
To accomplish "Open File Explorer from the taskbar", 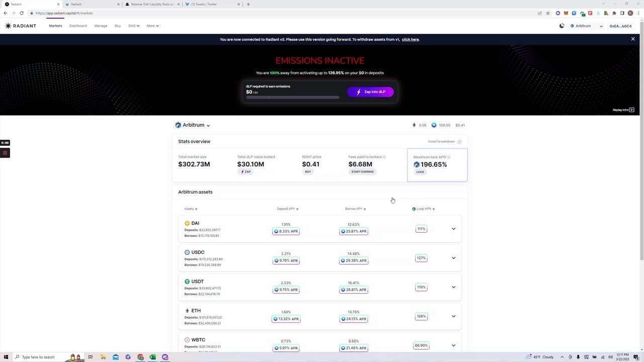I will (x=103, y=357).
